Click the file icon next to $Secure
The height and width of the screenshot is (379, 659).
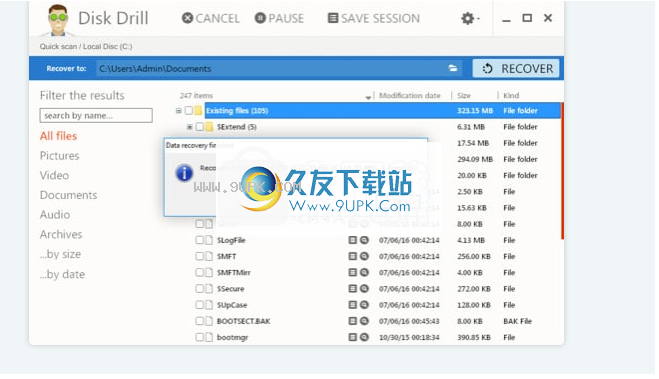[x=209, y=289]
